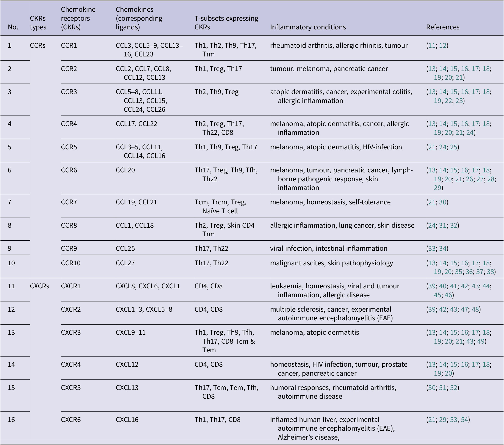Click reference 34 in the CCR9 row
The width and height of the screenshot is (504, 445).
coord(443,249)
